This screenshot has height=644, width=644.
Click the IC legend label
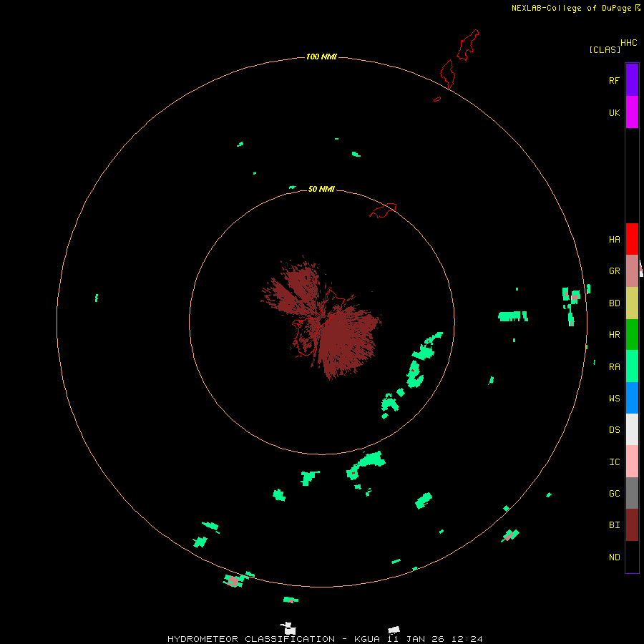[x=615, y=462]
